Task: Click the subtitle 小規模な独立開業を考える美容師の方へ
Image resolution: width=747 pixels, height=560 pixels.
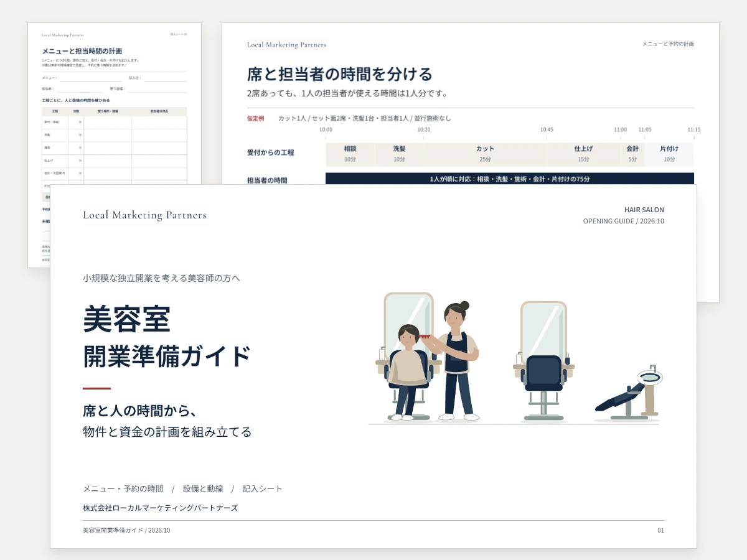Action: (161, 278)
